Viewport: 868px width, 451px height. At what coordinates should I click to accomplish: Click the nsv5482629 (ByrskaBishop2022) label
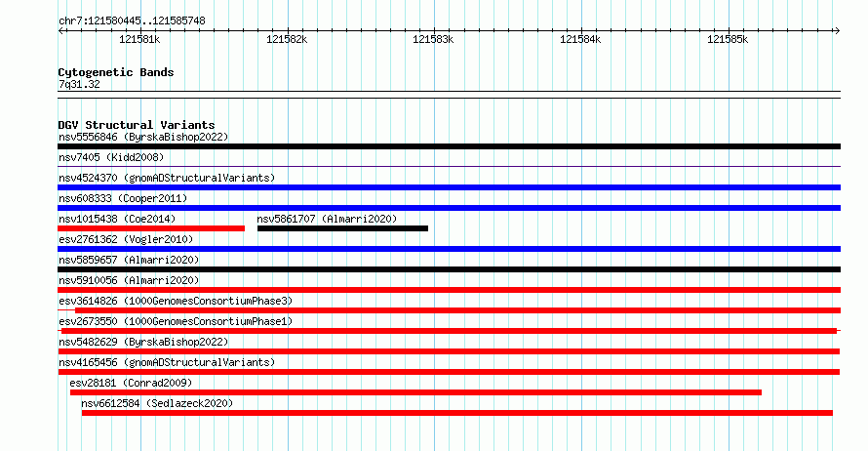pos(143,342)
